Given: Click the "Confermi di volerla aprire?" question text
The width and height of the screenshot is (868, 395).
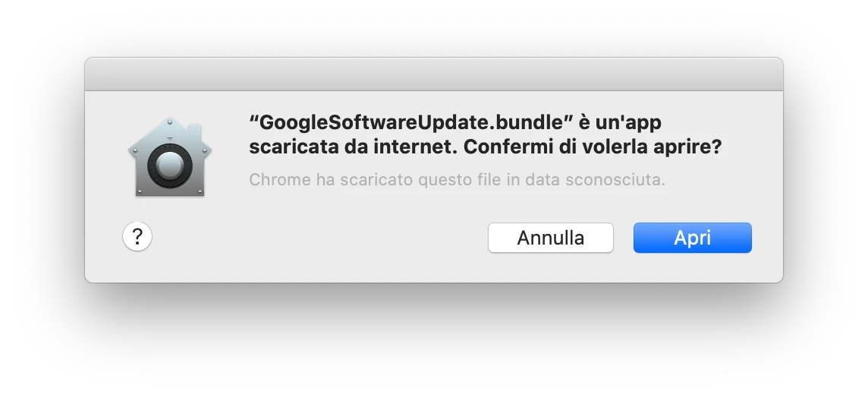Looking at the screenshot, I should (593, 147).
